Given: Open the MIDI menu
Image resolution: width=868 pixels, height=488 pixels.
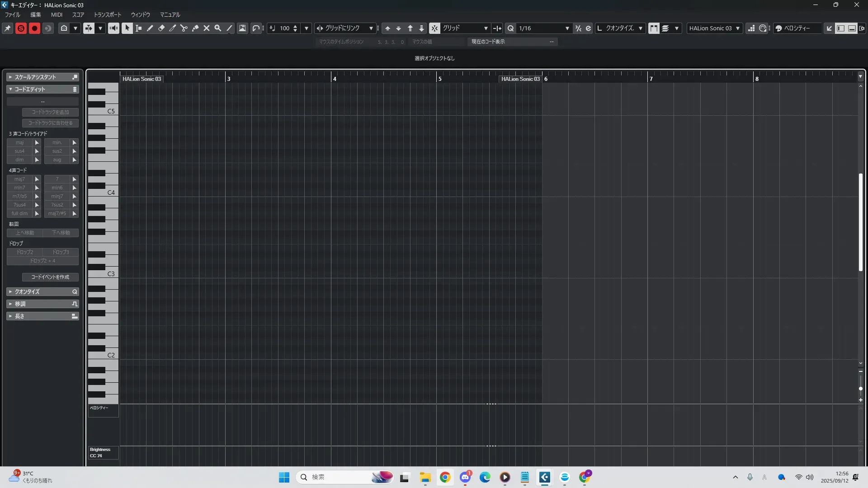Looking at the screenshot, I should (x=57, y=15).
